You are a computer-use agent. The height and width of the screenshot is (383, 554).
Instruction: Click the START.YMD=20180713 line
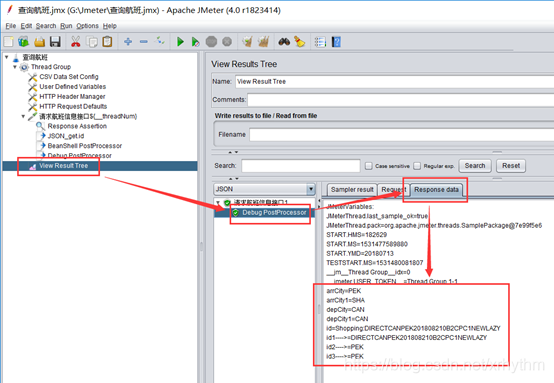[360, 253]
